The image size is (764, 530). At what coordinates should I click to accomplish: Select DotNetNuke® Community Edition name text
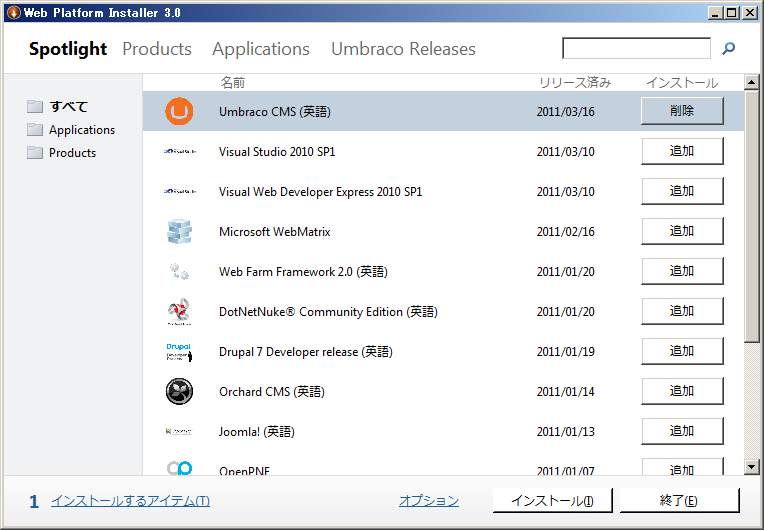pyautogui.click(x=328, y=312)
